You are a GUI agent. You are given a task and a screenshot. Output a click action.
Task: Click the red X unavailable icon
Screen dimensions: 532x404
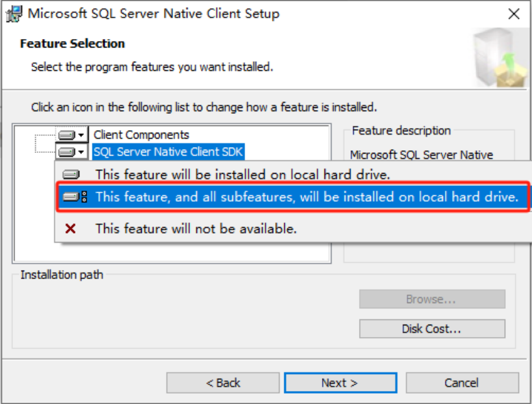click(x=70, y=228)
